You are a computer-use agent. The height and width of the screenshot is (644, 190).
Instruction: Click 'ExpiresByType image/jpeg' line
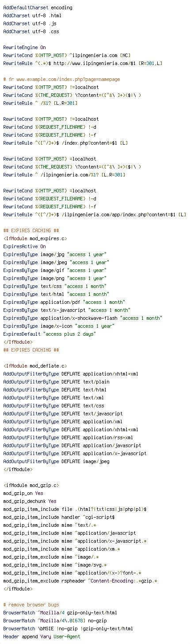[x=56, y=262]
